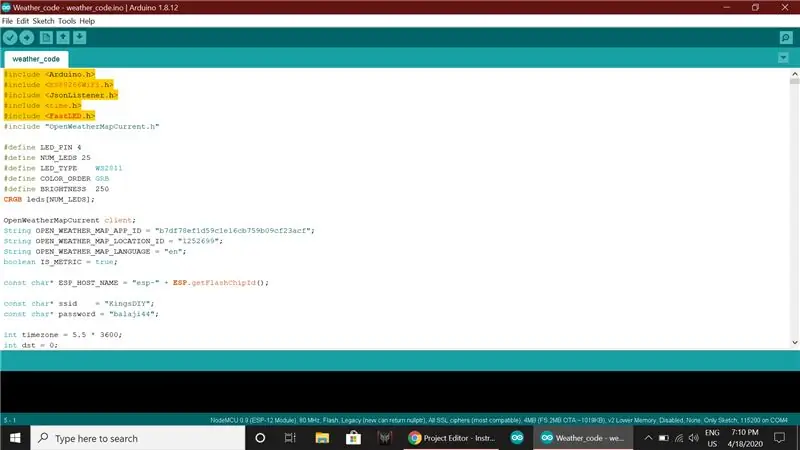The width and height of the screenshot is (800, 450).
Task: Click the dark app icon beside Store
Action: coord(384,438)
